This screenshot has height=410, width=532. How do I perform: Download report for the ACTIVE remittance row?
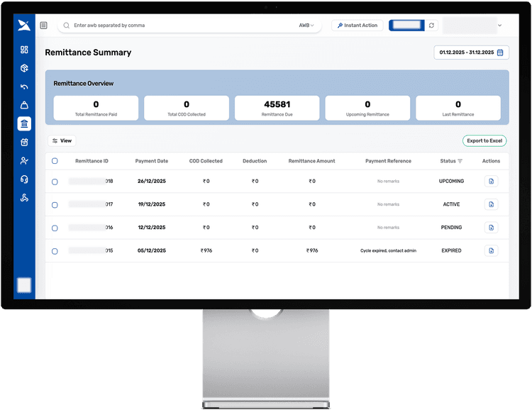click(492, 204)
